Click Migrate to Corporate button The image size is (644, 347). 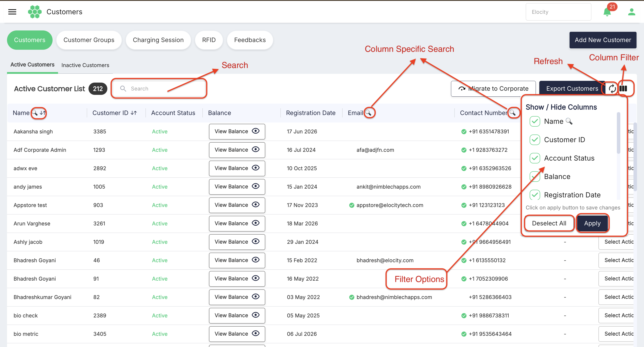(493, 89)
